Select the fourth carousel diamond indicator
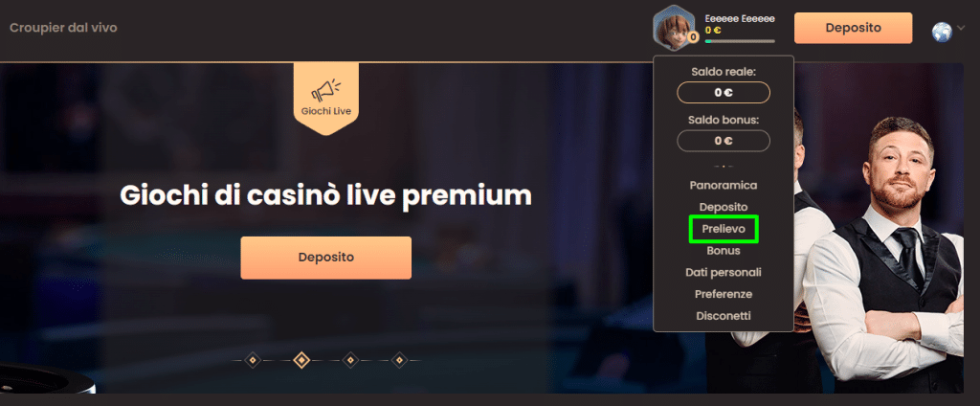 click(x=399, y=360)
